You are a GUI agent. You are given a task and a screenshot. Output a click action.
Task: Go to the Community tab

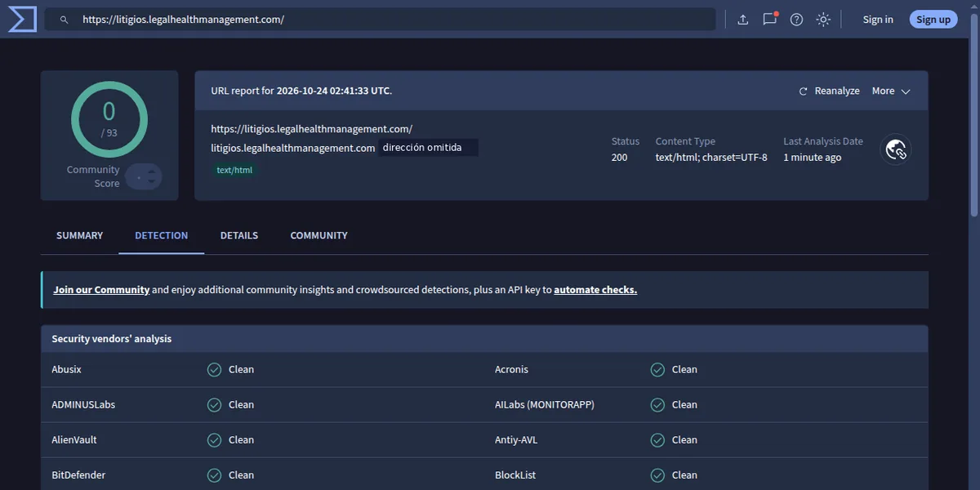pos(319,235)
